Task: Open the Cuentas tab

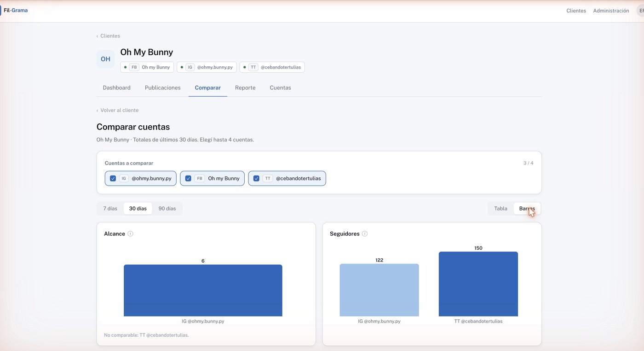Action: click(280, 88)
